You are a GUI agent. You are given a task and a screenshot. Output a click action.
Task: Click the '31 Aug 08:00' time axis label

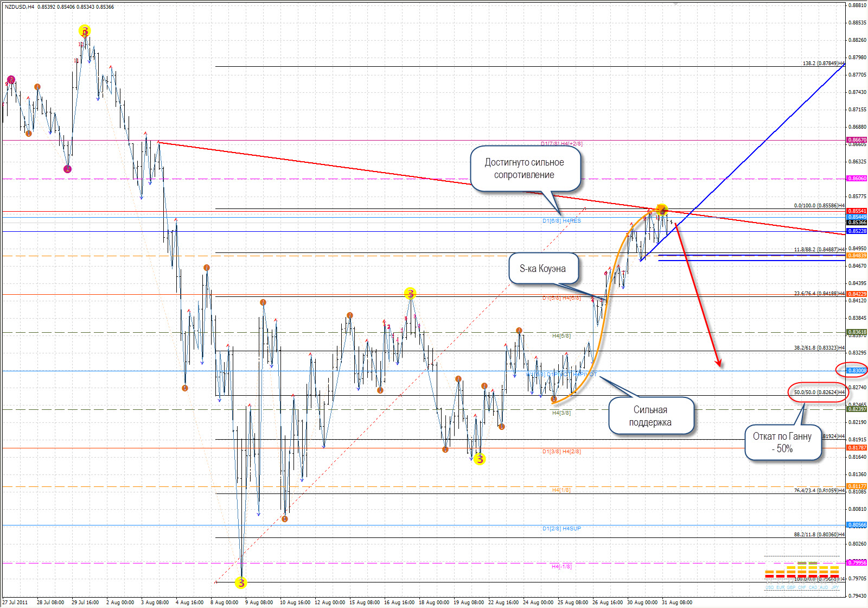676,602
